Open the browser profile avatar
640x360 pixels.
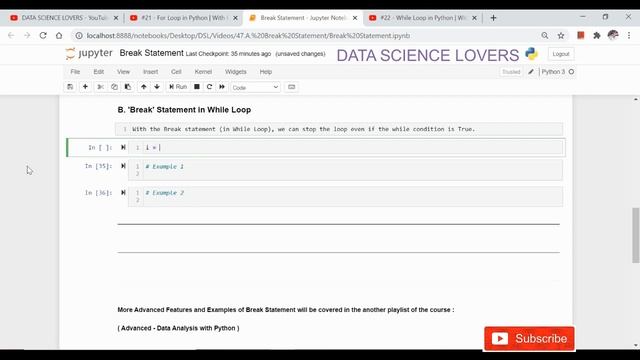point(613,36)
